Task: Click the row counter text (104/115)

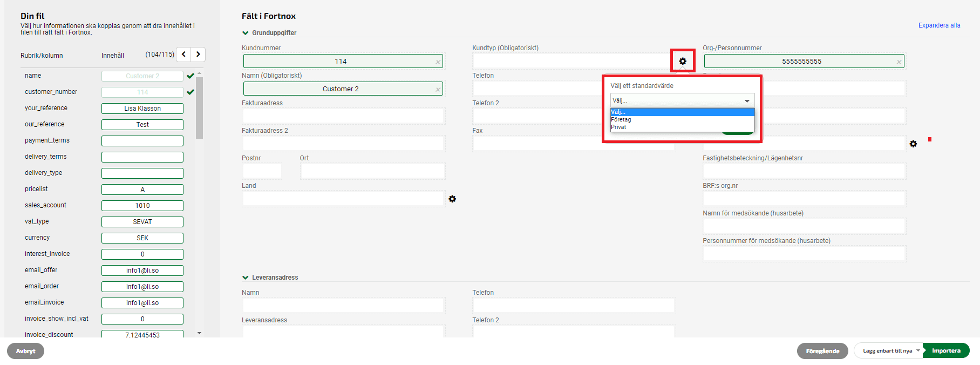Action: pyautogui.click(x=160, y=55)
